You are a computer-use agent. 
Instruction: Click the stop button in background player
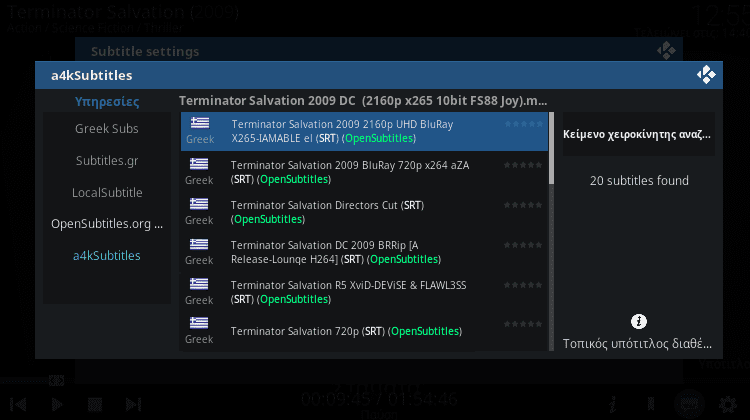click(95, 405)
